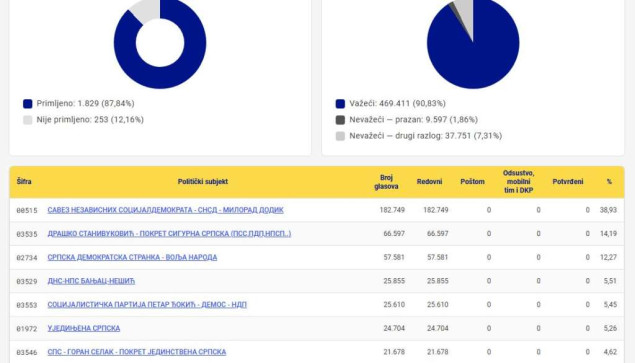This screenshot has width=635, height=363.
Task: Open СПС Горан Селак Покрет link
Action: (x=136, y=352)
